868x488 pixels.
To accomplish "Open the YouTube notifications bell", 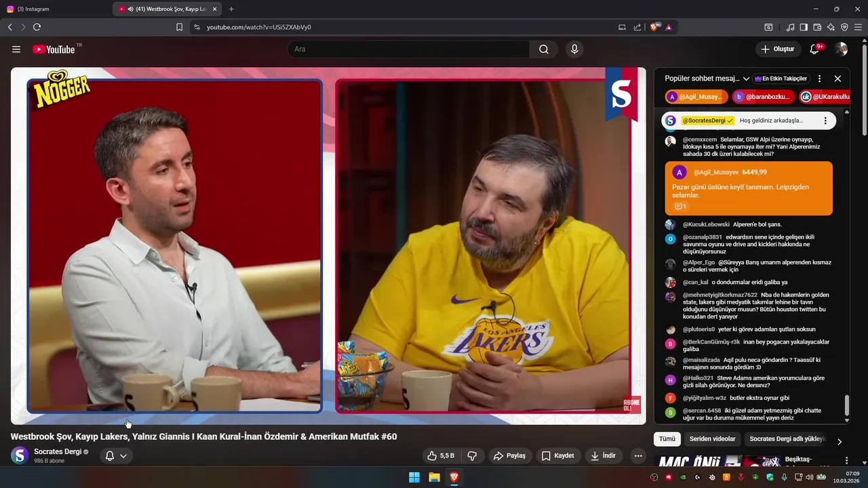I will [x=815, y=49].
